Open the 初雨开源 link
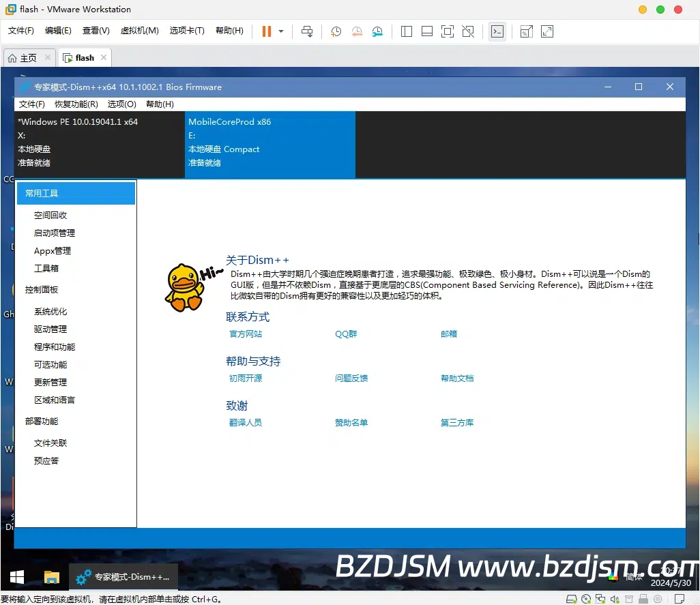Viewport: 700px width, 605px height. (x=246, y=379)
